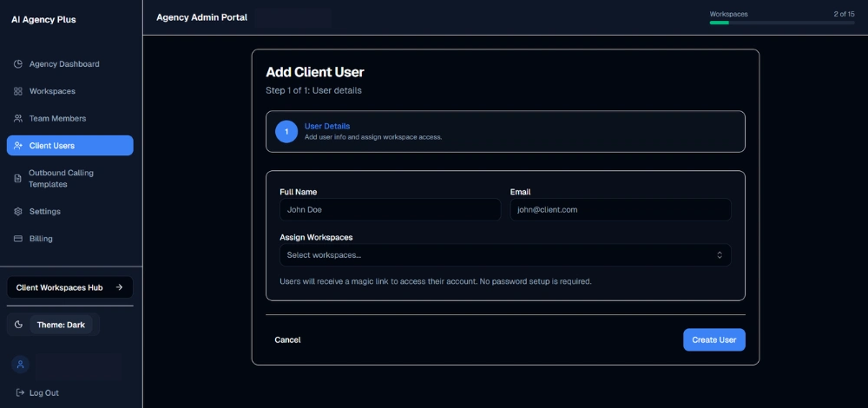868x408 pixels.
Task: Click the '2 of 15' workspace count
Action: click(845, 14)
